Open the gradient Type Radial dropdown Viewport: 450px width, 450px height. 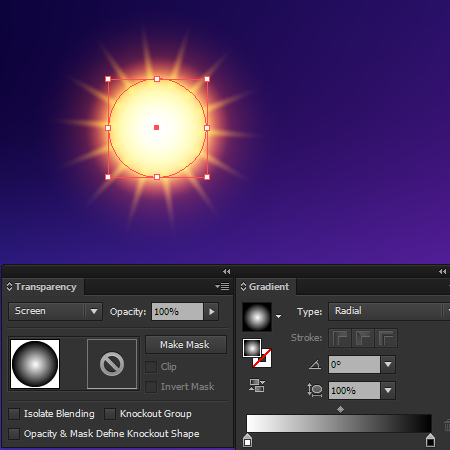[389, 311]
